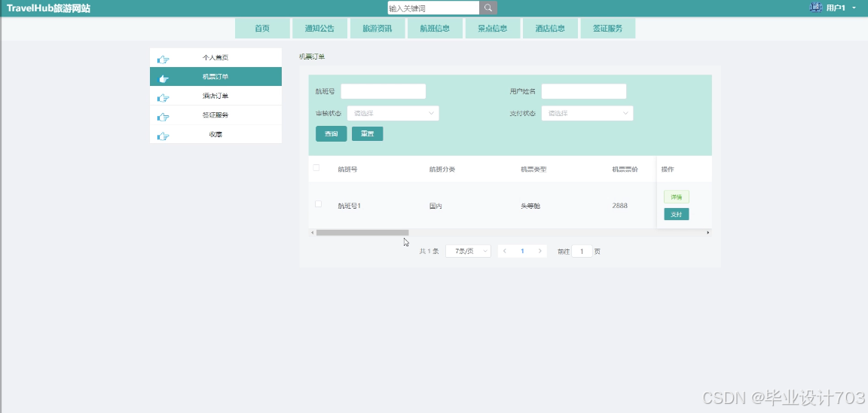Focus the 前往 page number field
868x413 pixels.
click(x=582, y=252)
